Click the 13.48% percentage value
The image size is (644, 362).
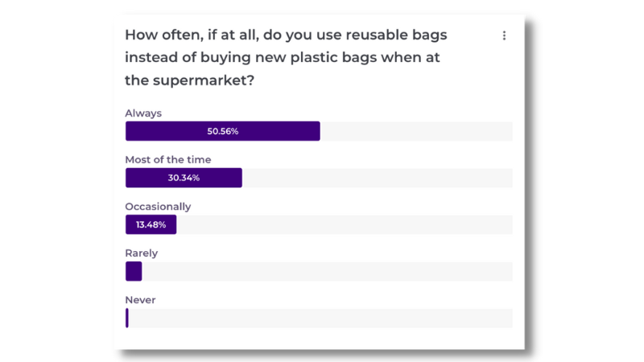click(x=151, y=224)
